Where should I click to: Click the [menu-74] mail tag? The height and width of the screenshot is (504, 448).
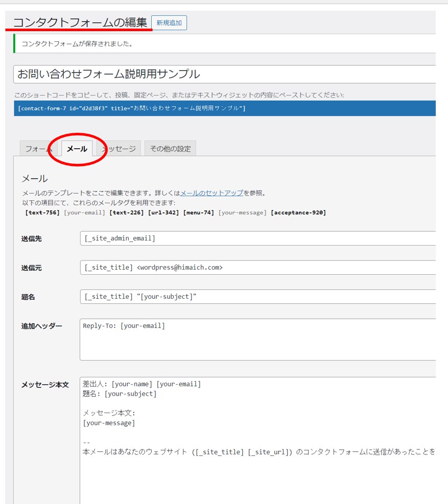[199, 212]
